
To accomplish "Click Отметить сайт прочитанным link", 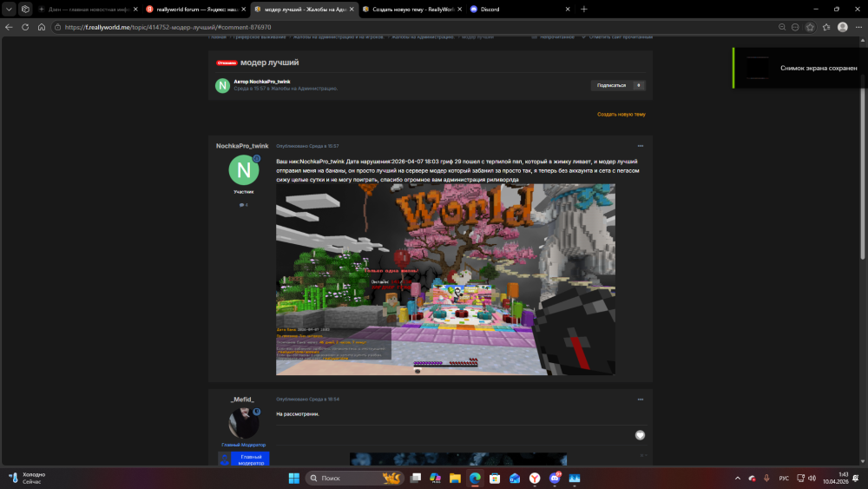I will tap(621, 37).
